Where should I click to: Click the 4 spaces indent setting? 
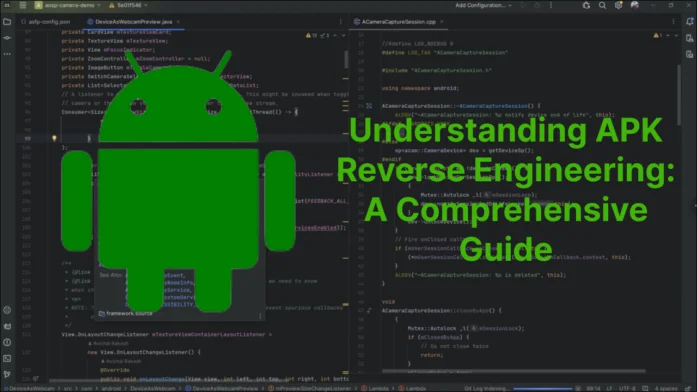click(x=666, y=388)
